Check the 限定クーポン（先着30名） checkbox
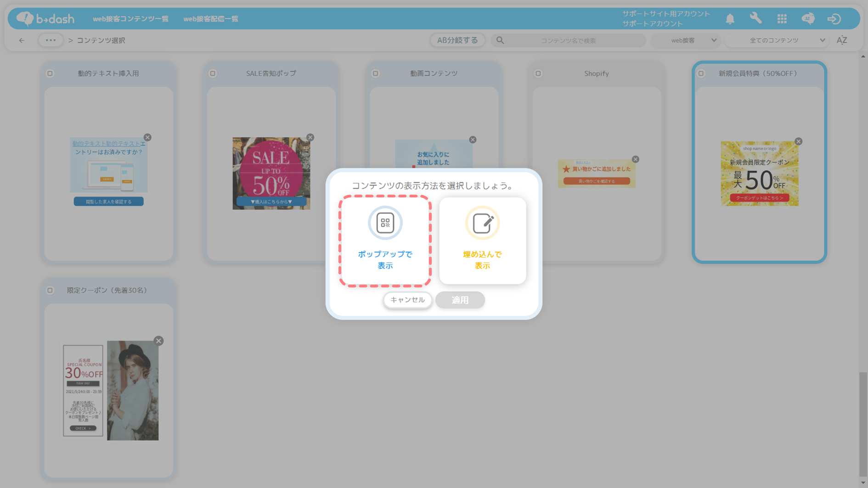The height and width of the screenshot is (488, 868). pos(50,290)
